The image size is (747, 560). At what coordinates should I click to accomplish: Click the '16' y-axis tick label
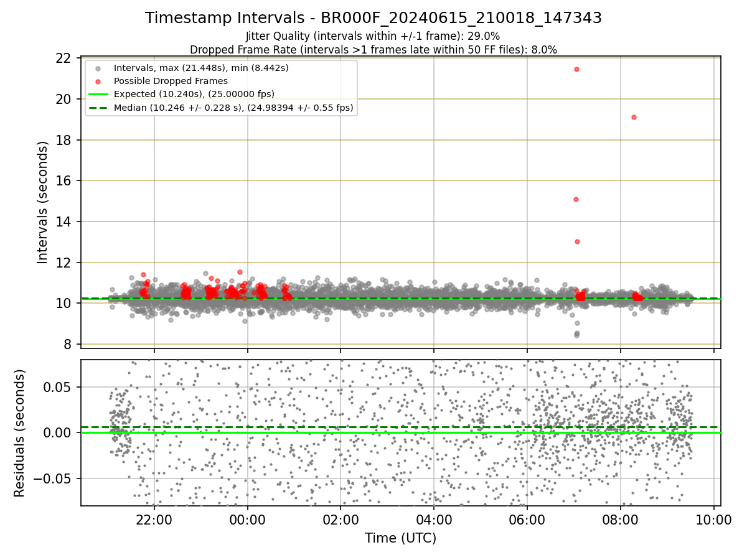[x=63, y=181]
